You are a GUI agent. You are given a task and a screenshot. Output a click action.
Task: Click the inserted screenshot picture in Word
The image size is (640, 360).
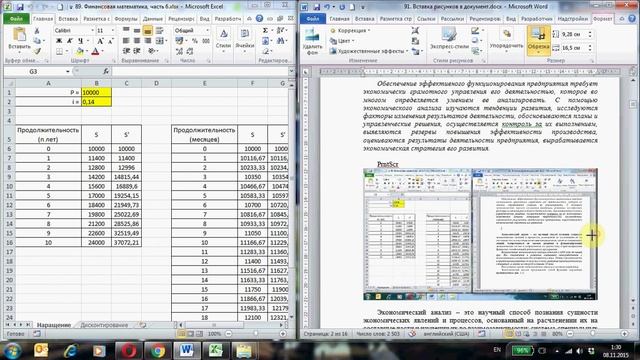click(480, 234)
